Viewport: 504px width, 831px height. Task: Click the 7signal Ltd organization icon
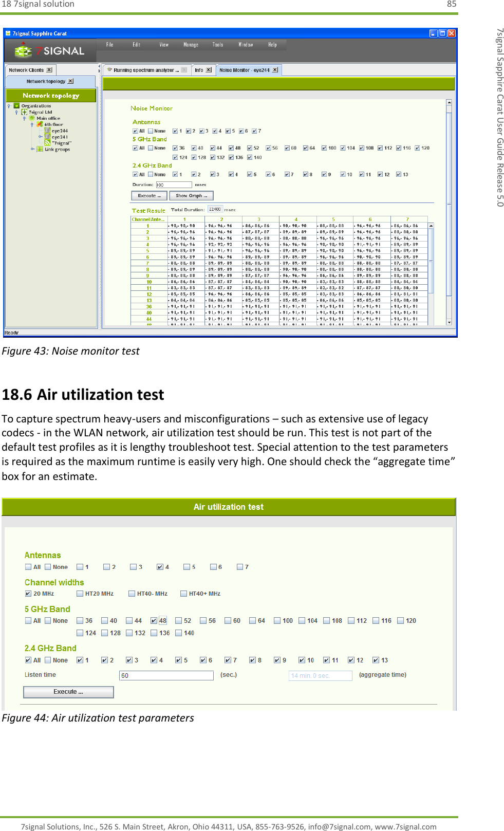(x=24, y=112)
